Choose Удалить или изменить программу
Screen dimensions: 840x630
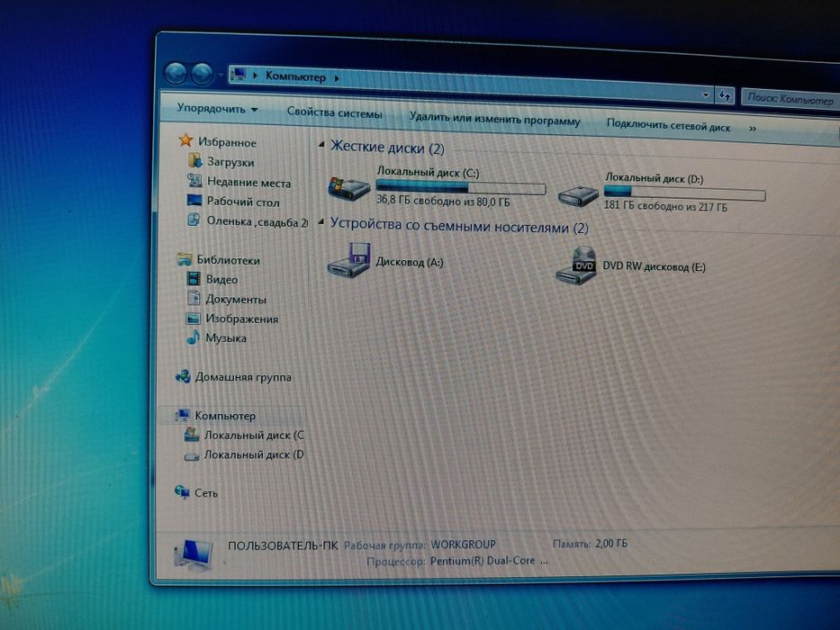click(494, 119)
